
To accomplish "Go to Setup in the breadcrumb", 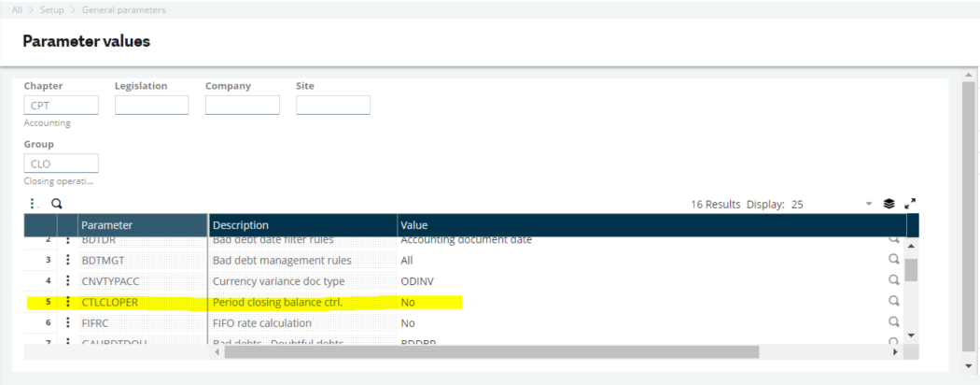I will click(52, 9).
